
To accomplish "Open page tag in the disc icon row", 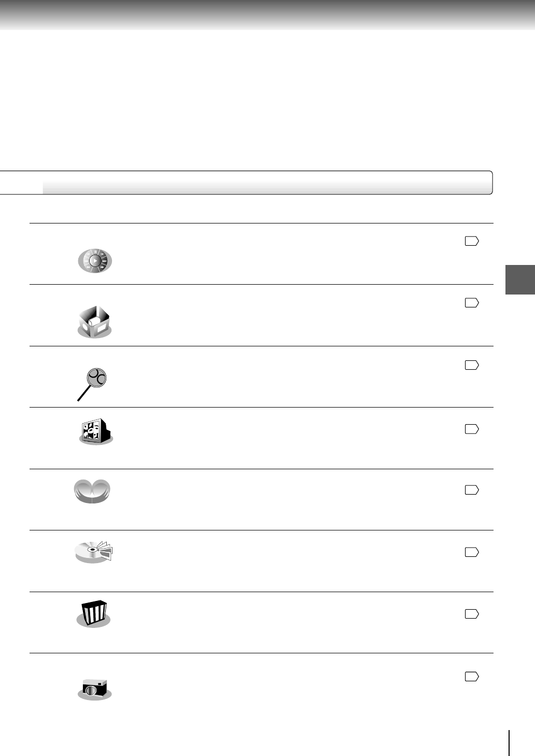I will 471,552.
